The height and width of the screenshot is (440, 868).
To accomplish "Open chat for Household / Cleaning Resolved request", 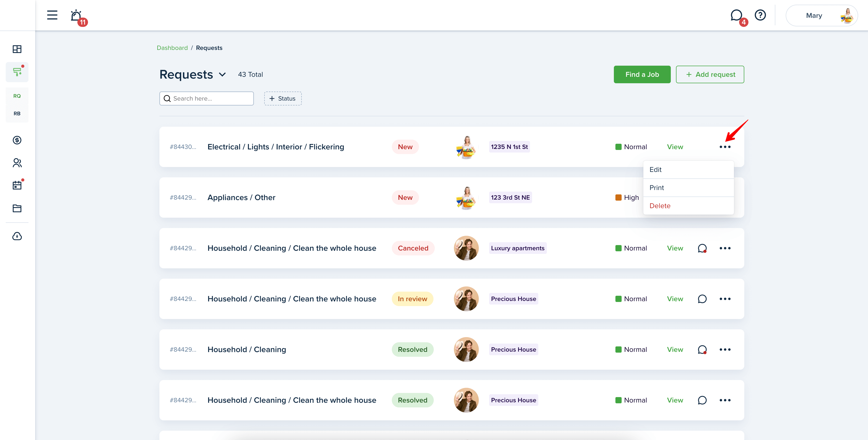I will click(x=702, y=350).
